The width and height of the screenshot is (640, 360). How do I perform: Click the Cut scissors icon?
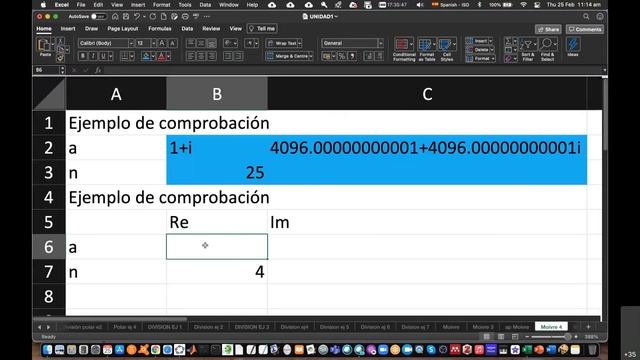[60, 41]
